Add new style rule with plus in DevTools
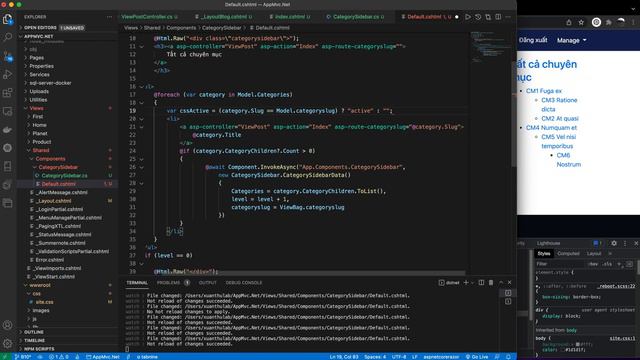640x360 pixels. coord(619,264)
